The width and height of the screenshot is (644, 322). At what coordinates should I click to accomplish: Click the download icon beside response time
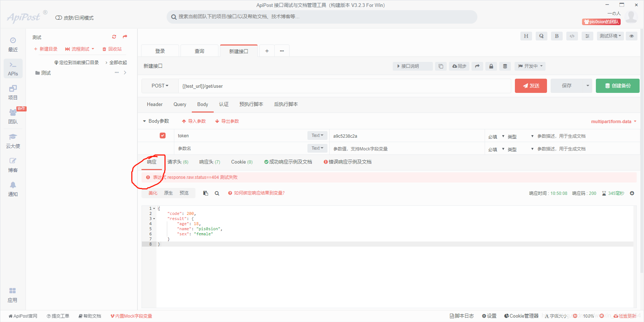(632, 193)
